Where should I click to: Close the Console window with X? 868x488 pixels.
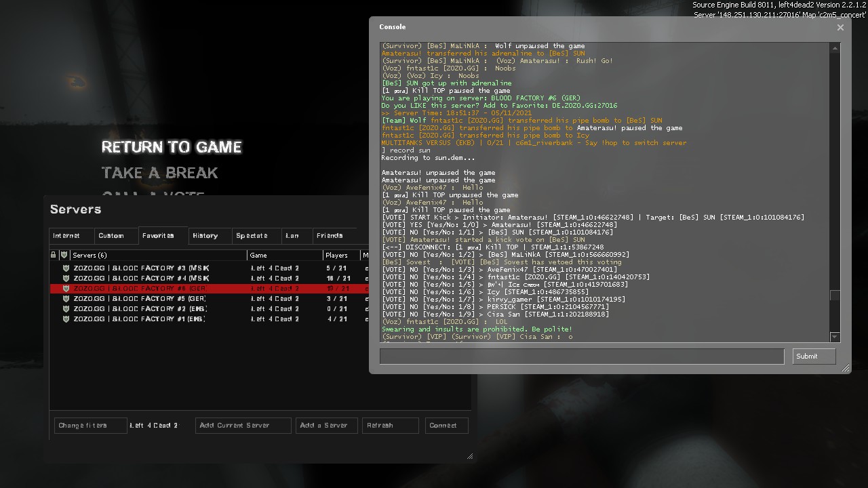click(x=840, y=28)
